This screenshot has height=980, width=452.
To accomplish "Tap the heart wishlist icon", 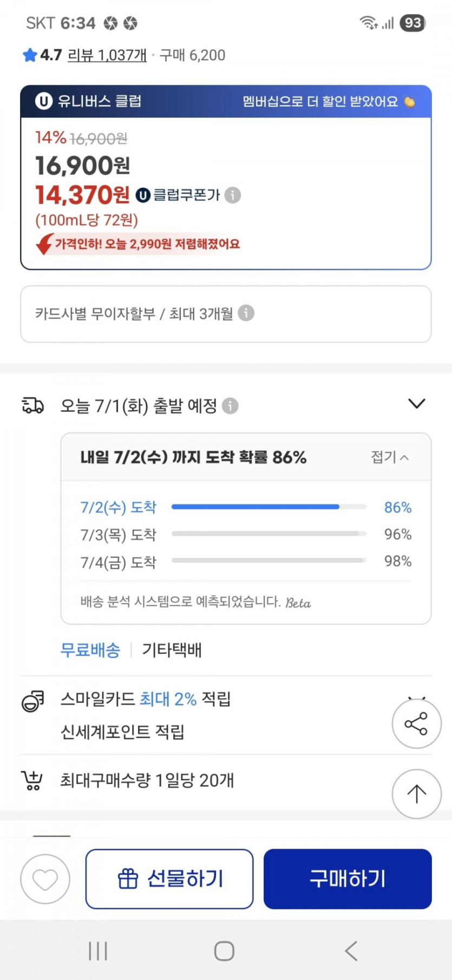I will click(45, 879).
